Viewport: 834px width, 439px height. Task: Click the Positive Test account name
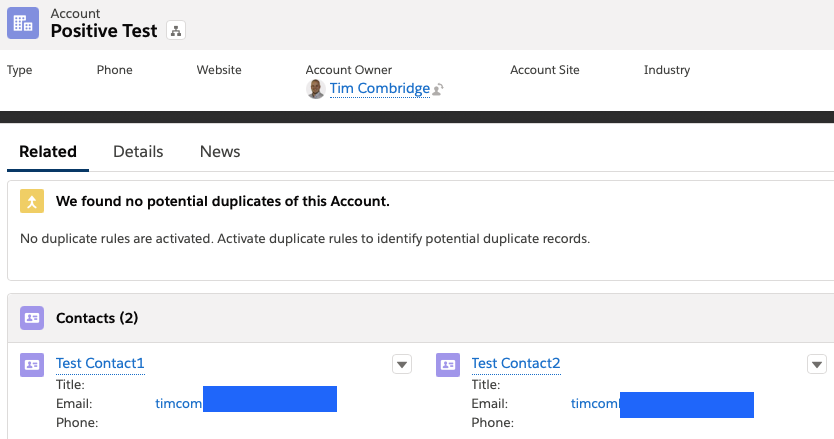tap(104, 31)
